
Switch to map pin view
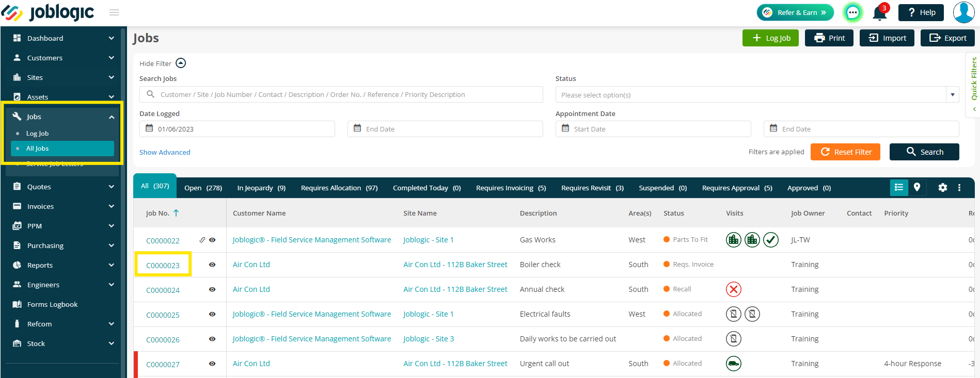[x=917, y=188]
